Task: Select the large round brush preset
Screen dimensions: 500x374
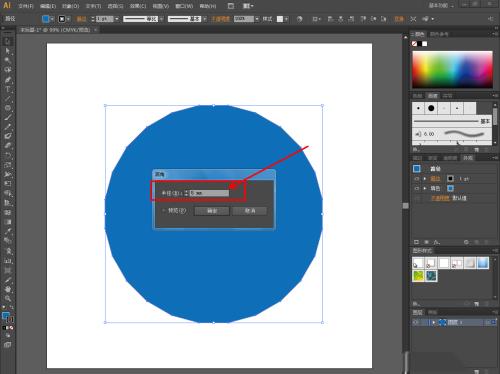Action: [x=431, y=108]
